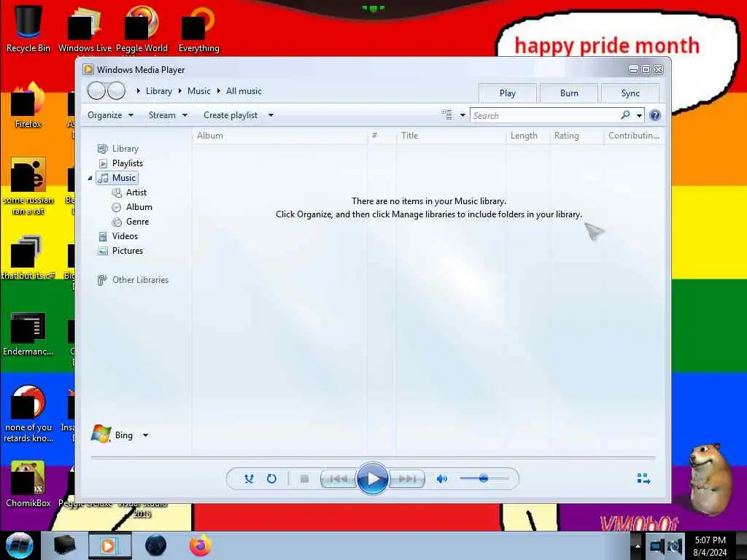Sort by the Album column header
Screen dimensions: 747x560
[x=280, y=136]
